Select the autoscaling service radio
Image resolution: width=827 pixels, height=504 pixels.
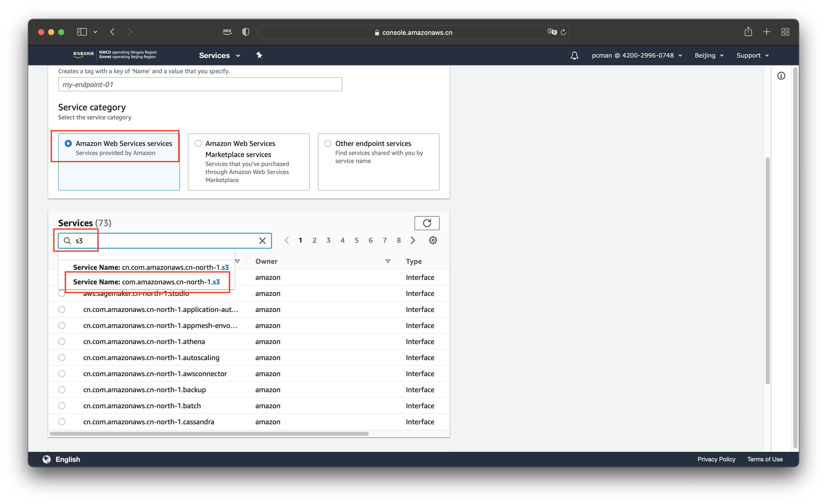click(62, 358)
